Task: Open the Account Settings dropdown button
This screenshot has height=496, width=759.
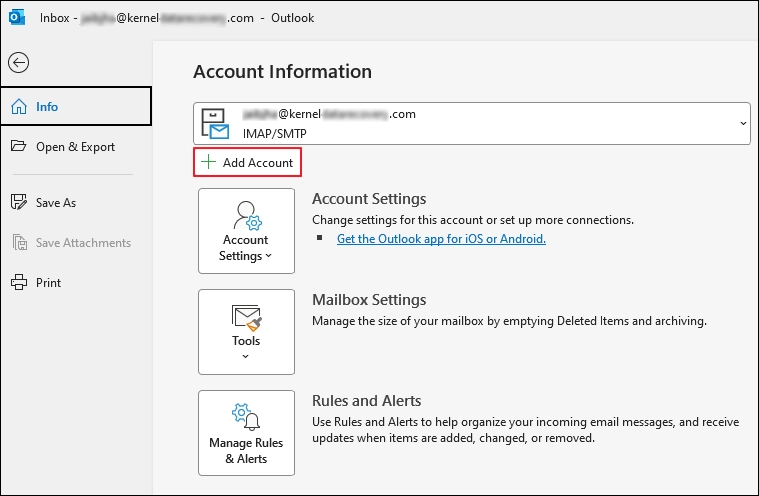Action: coord(246,231)
